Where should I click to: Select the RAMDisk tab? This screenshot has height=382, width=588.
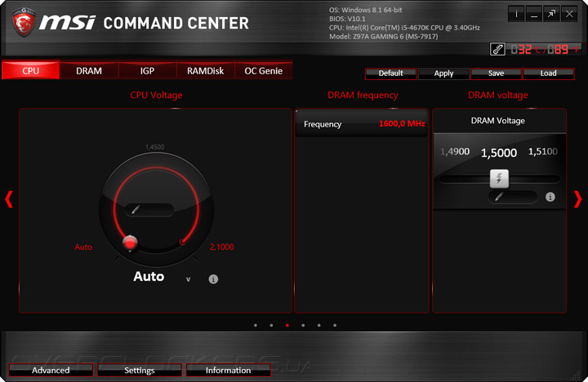206,70
